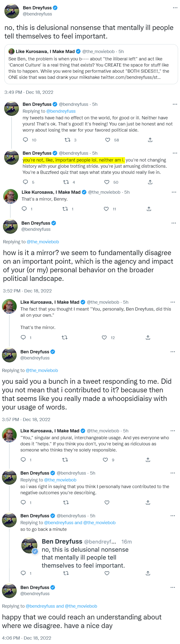
Task: Open Like Kurosawa profile avatar on 'That's a mirror' tweet
Action: pyautogui.click(x=11, y=196)
